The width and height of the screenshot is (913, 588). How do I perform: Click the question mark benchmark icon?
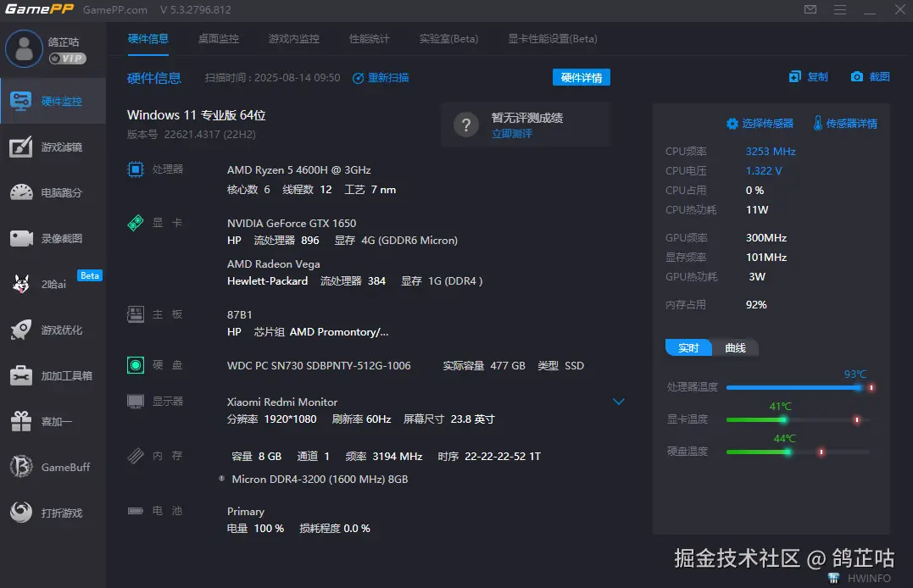[465, 125]
